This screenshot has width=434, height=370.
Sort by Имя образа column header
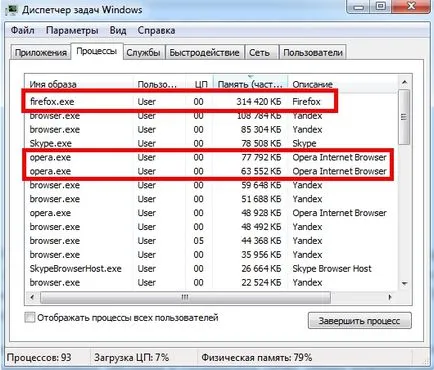(80, 84)
